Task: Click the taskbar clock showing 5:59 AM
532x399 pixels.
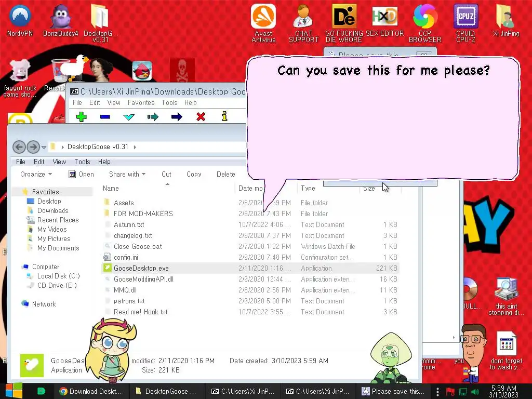Action: coord(503,391)
